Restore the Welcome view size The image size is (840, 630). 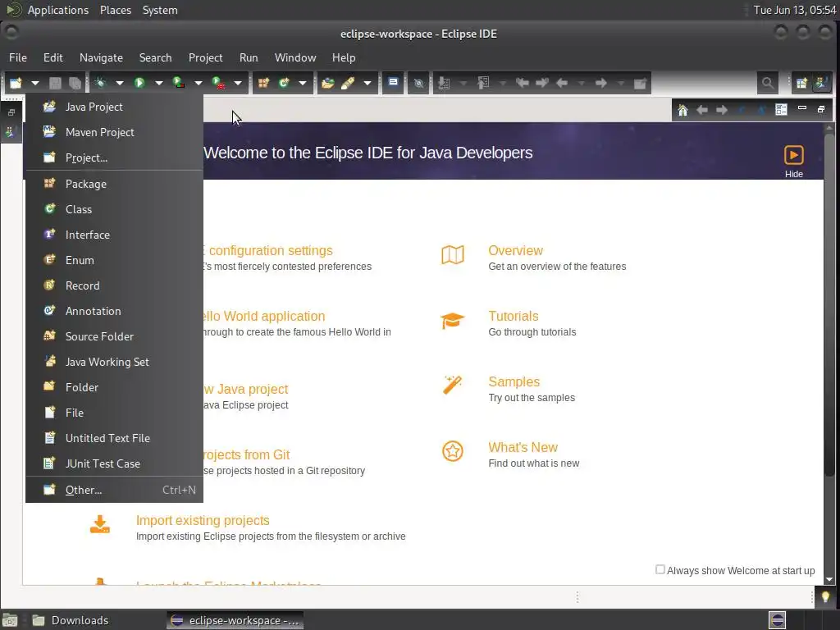821,109
